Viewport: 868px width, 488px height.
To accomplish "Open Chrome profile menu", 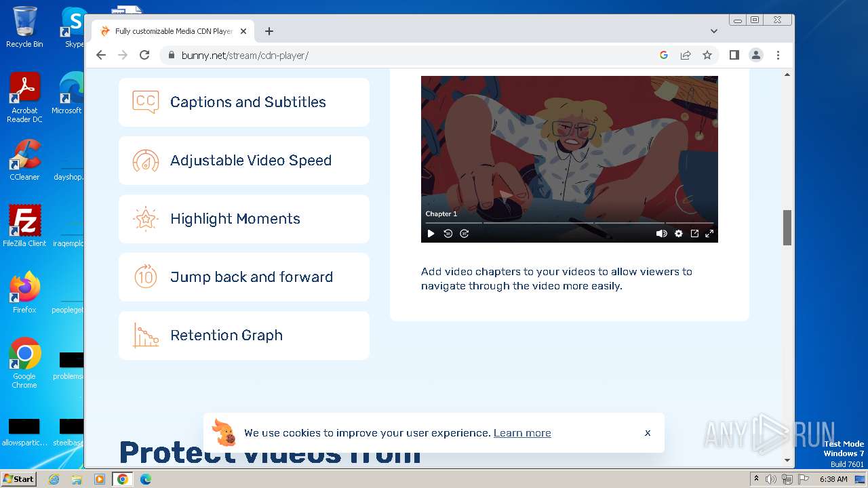I will (x=756, y=55).
